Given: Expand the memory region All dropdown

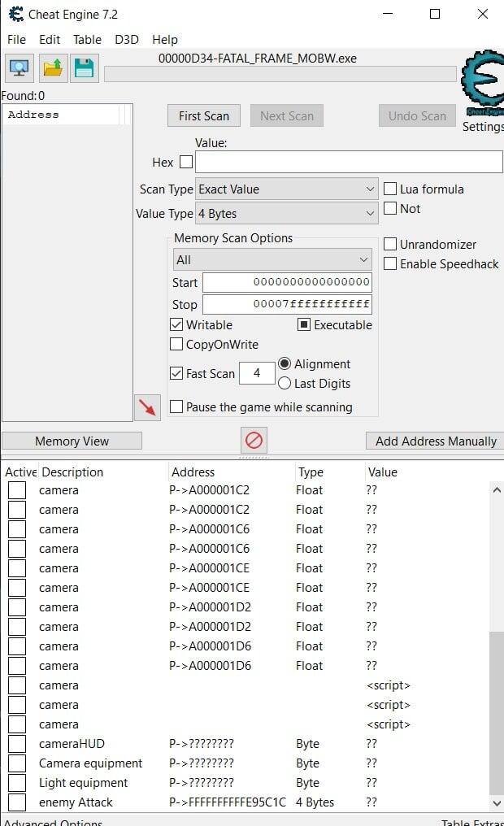Looking at the screenshot, I should coord(272,259).
